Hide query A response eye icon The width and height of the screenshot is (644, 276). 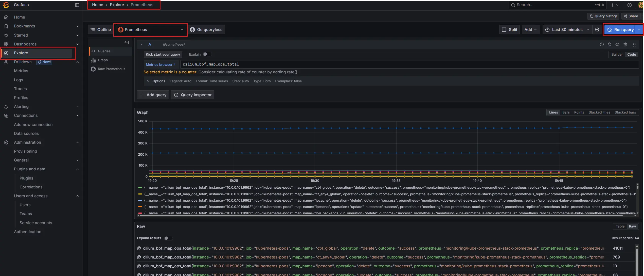[617, 44]
